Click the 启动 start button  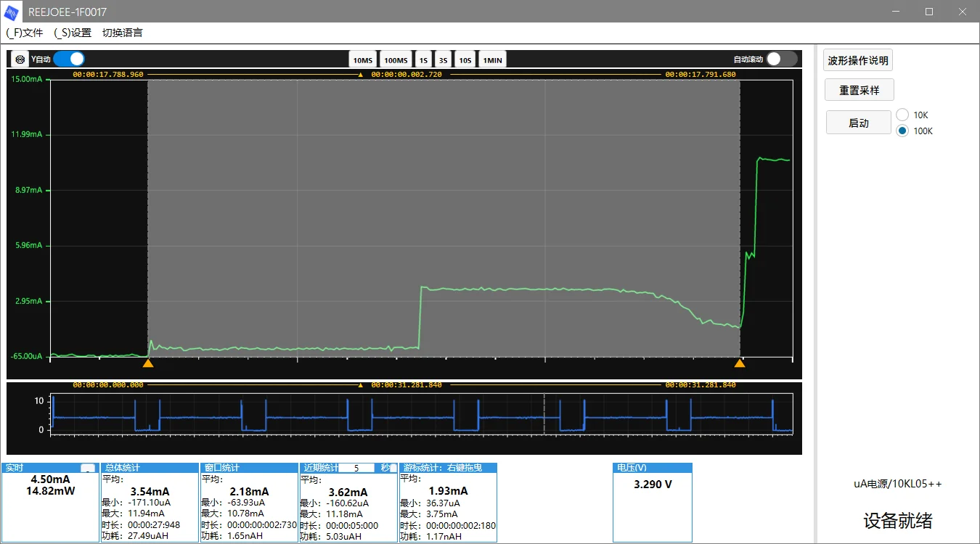(859, 123)
